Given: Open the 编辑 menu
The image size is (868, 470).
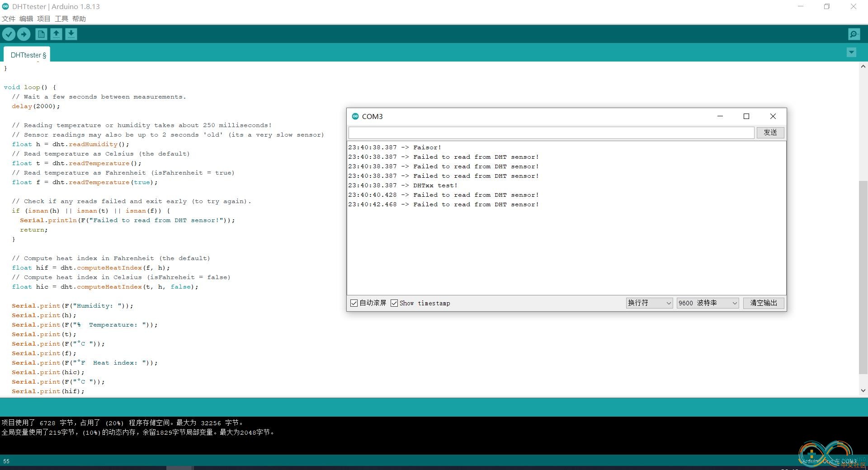Looking at the screenshot, I should (26, 19).
